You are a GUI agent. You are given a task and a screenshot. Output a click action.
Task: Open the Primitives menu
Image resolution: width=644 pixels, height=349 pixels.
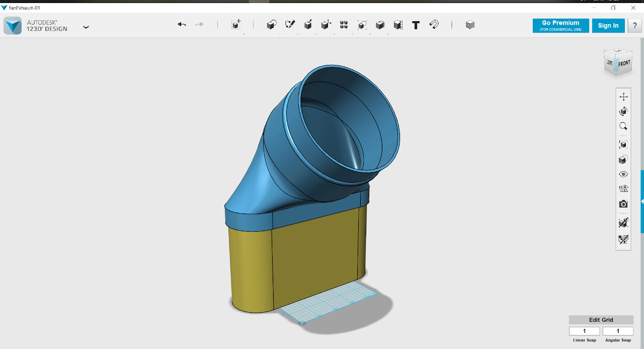click(271, 25)
